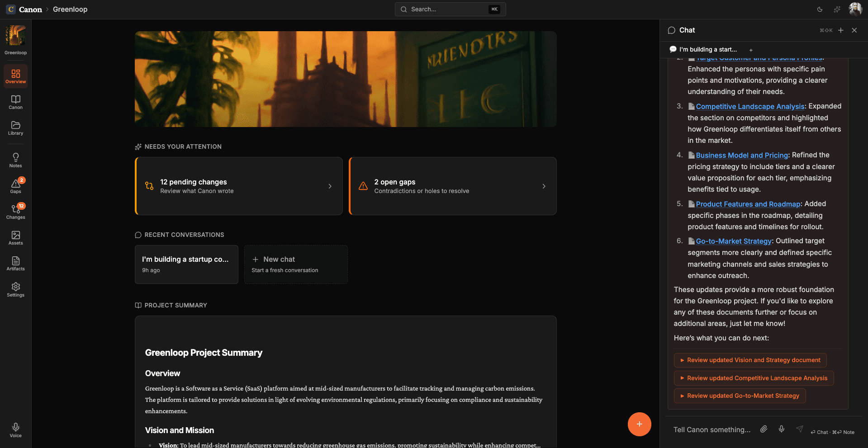Click the Vision and Mission heading
The image size is (868, 448).
[180, 430]
